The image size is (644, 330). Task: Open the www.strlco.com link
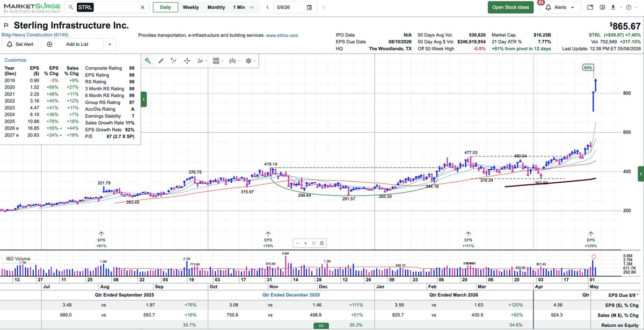tap(282, 35)
